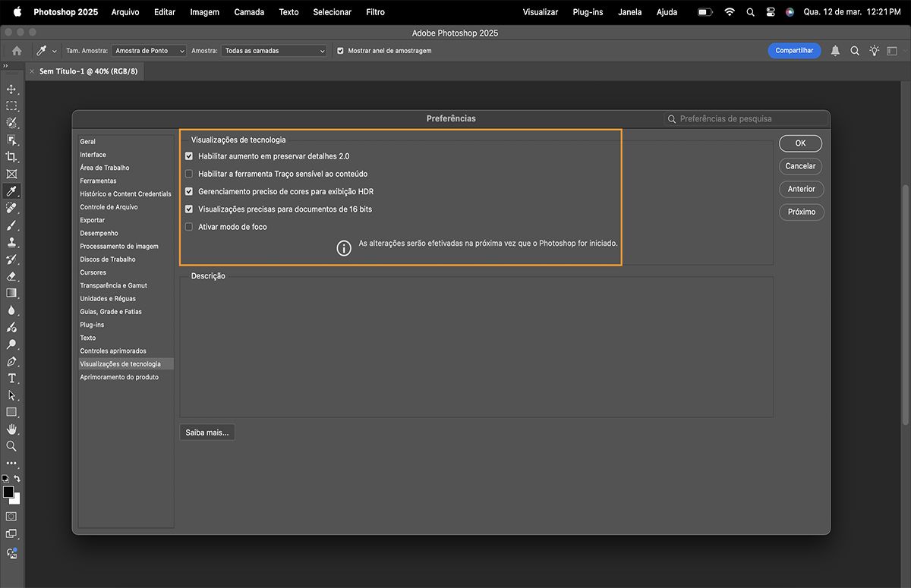Open the Arquivo menu
911x588 pixels.
coord(125,12)
